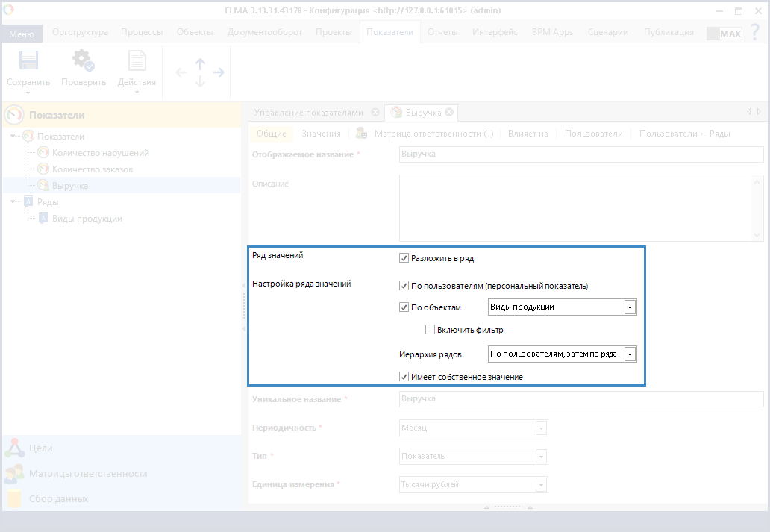Screen dimensions: 770x532
Task: Click the Save floppy disk icon
Action: tap(28, 61)
